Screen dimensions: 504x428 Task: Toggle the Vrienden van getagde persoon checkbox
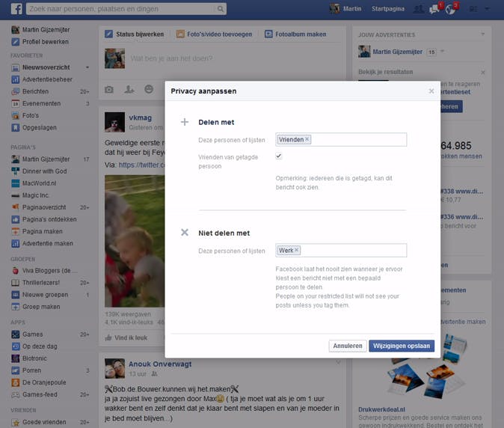click(x=278, y=156)
